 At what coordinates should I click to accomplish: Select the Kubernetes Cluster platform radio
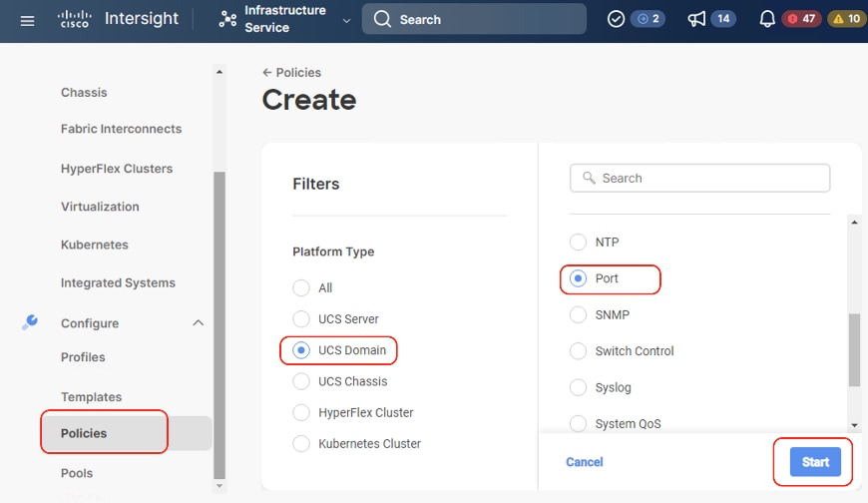tap(301, 444)
